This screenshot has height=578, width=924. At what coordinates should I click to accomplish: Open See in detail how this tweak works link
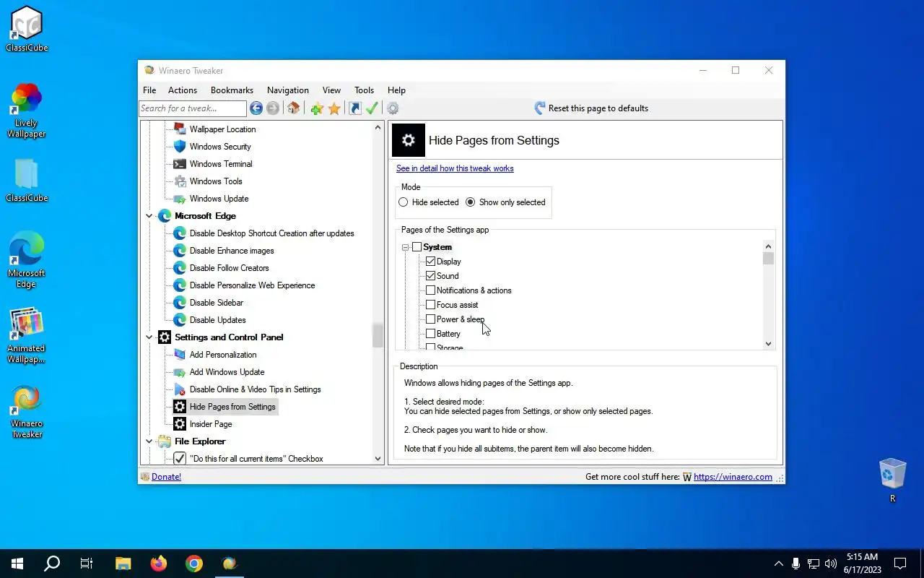coord(455,168)
